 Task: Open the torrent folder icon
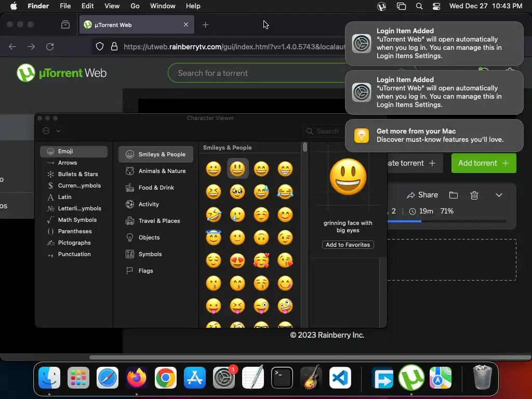(x=453, y=195)
